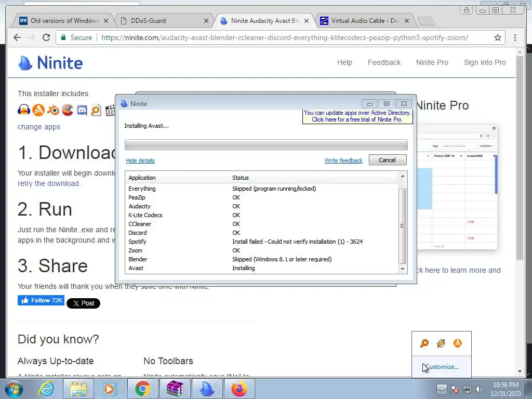Close the Virtual Audio Cable tab

point(407,21)
